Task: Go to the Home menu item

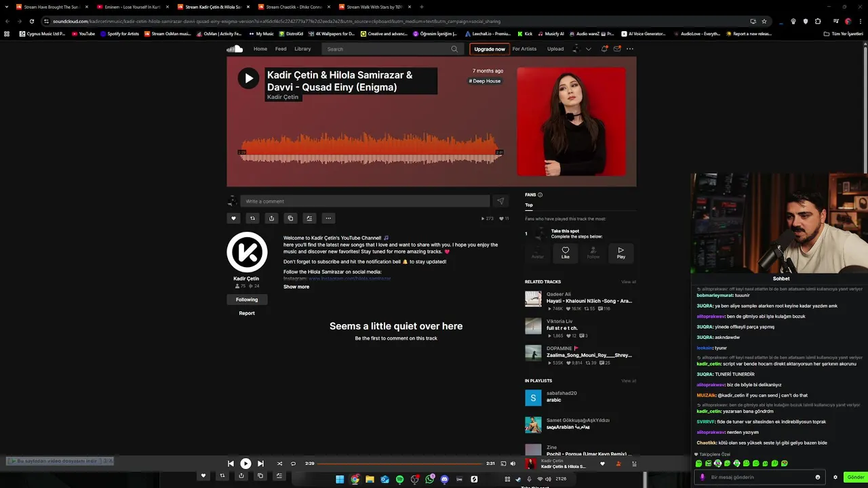Action: [x=260, y=49]
